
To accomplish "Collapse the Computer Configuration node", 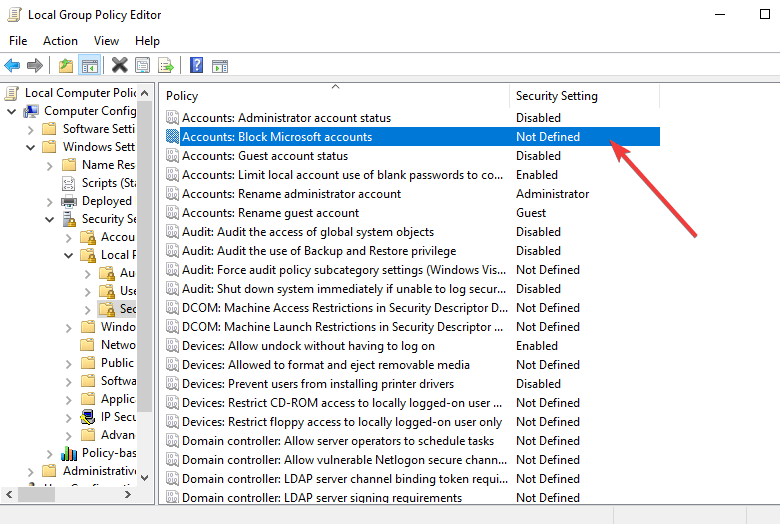I will coord(11,111).
